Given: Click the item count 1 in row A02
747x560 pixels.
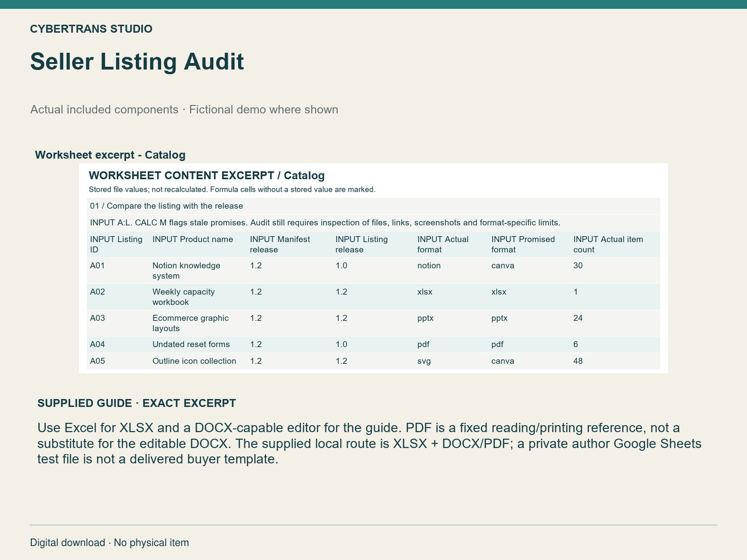Looking at the screenshot, I should click(x=576, y=292).
